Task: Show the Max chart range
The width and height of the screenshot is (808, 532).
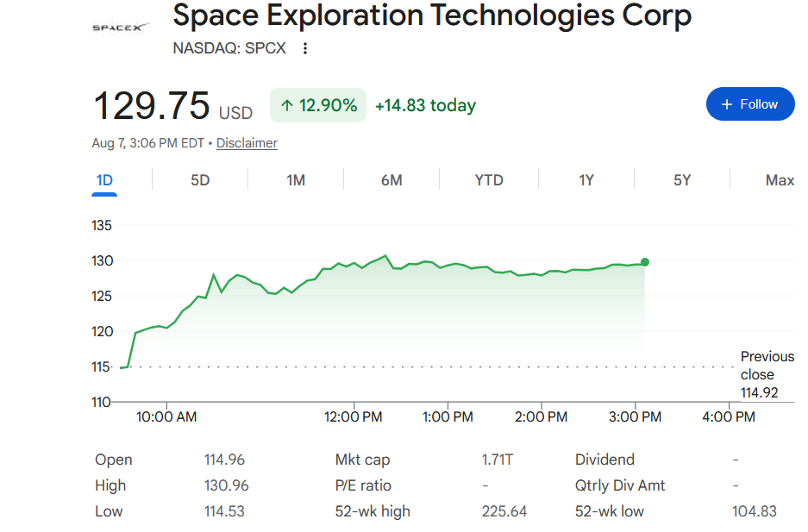Action: [780, 180]
